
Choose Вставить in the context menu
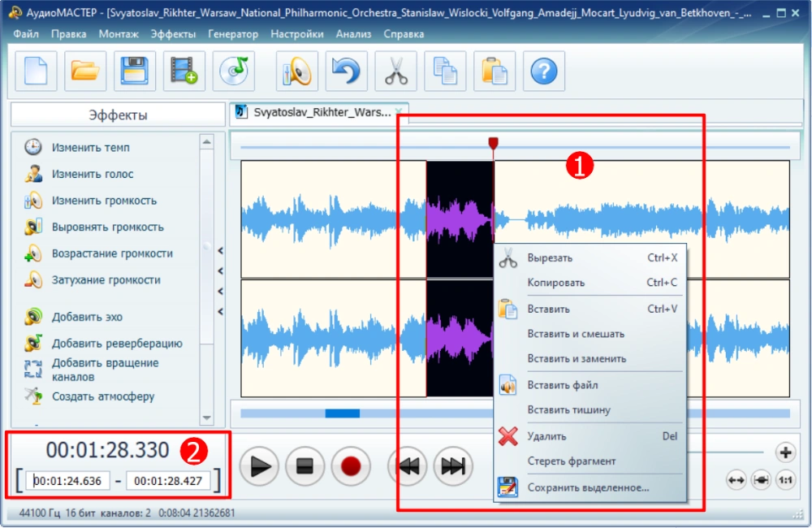pos(590,309)
